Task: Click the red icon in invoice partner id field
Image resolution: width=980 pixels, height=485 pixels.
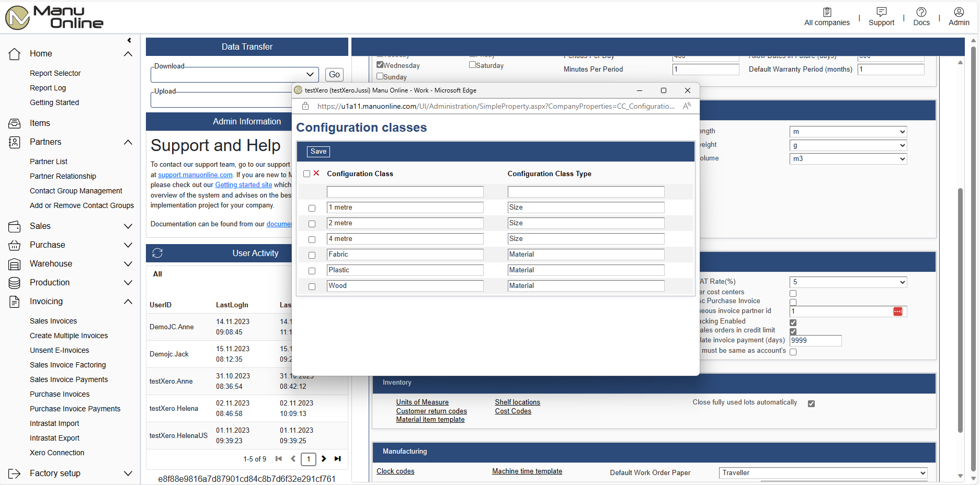Action: tap(898, 311)
